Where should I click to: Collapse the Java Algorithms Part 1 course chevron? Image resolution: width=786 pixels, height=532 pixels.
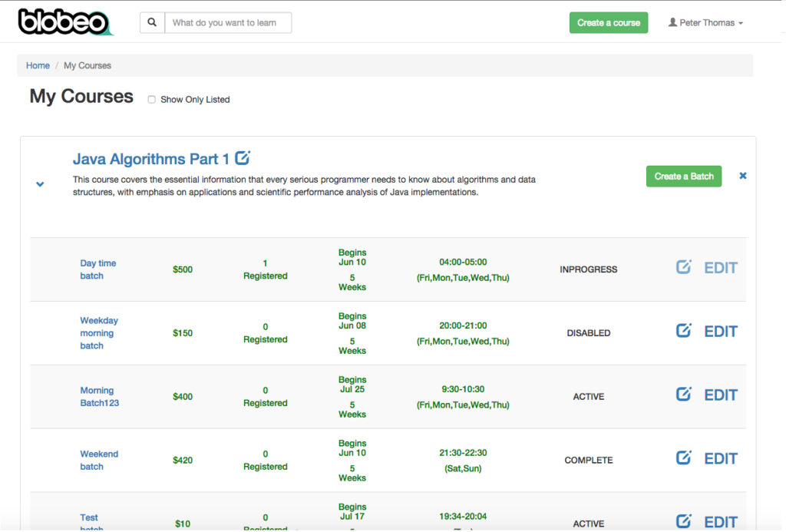40,184
